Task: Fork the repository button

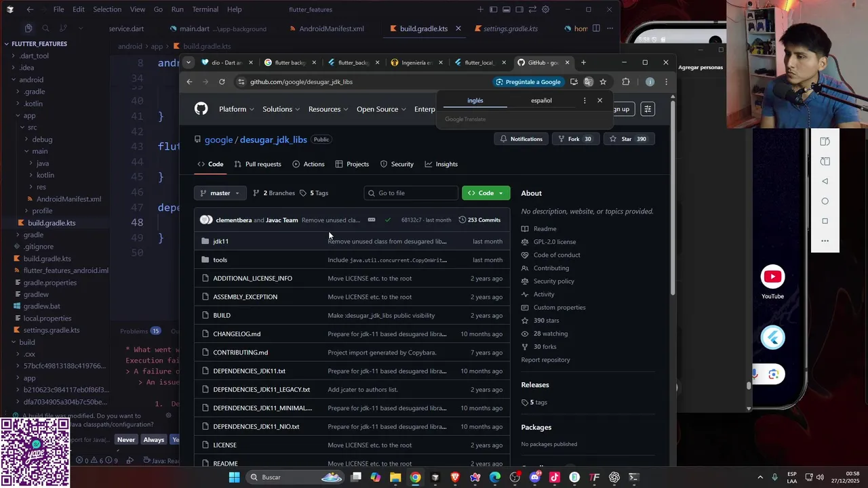Action: click(x=574, y=139)
